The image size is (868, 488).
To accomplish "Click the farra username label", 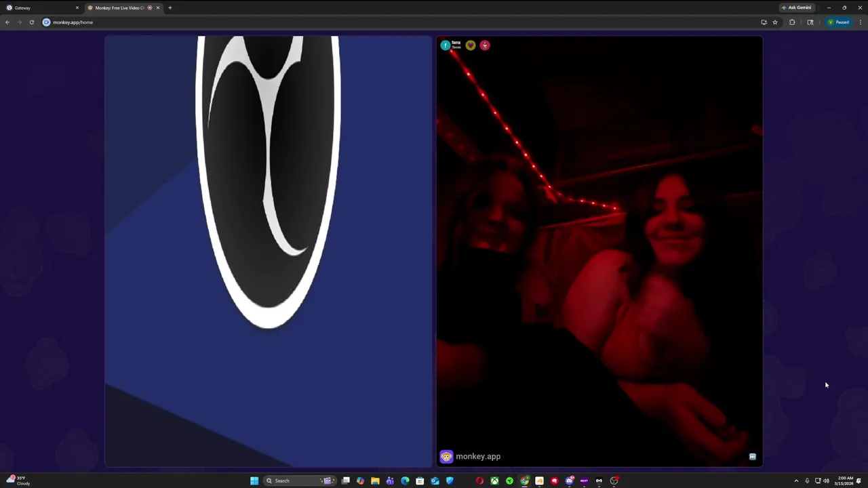I will point(456,42).
